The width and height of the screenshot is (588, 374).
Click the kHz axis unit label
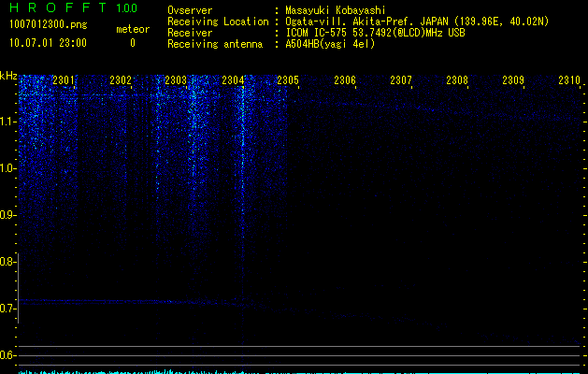coord(8,76)
